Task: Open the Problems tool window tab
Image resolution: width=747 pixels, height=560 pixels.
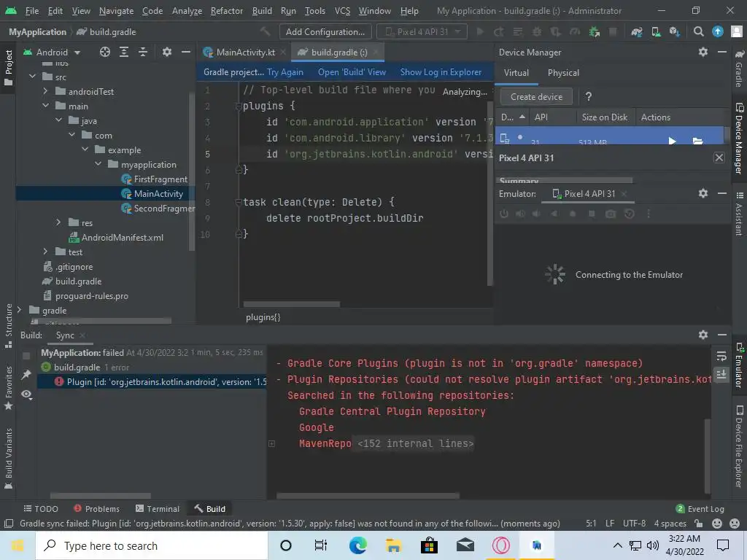Action: [x=97, y=508]
